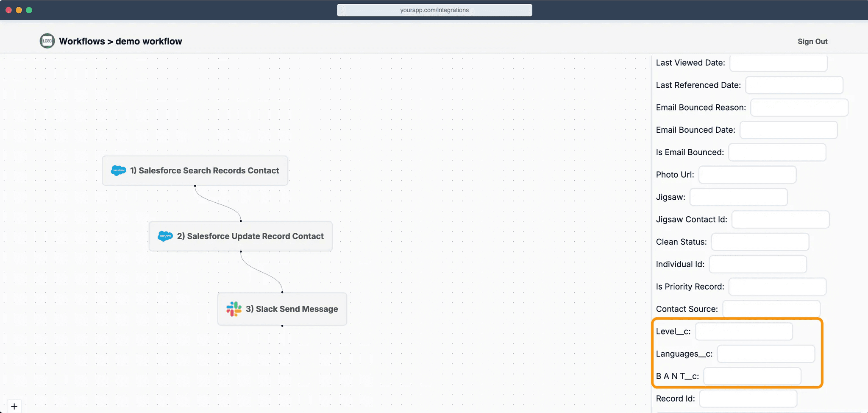
Task: Click into the Photo Url input
Action: [x=747, y=175]
